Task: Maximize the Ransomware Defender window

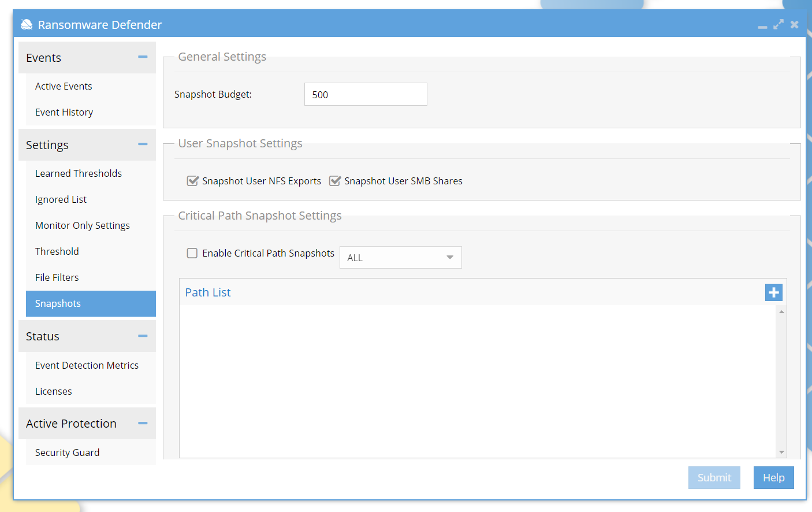Action: point(779,24)
